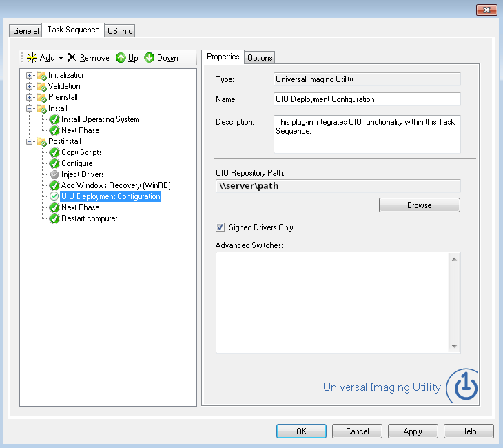Click check icon beside Next Phase under Install
Image resolution: width=503 pixels, height=448 pixels.
coord(54,131)
